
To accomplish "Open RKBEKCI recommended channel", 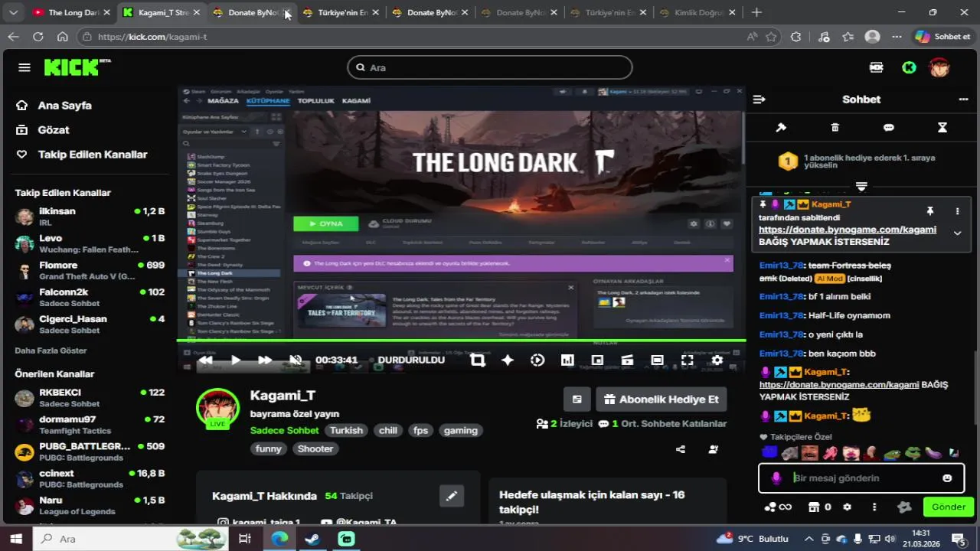I will coord(90,397).
